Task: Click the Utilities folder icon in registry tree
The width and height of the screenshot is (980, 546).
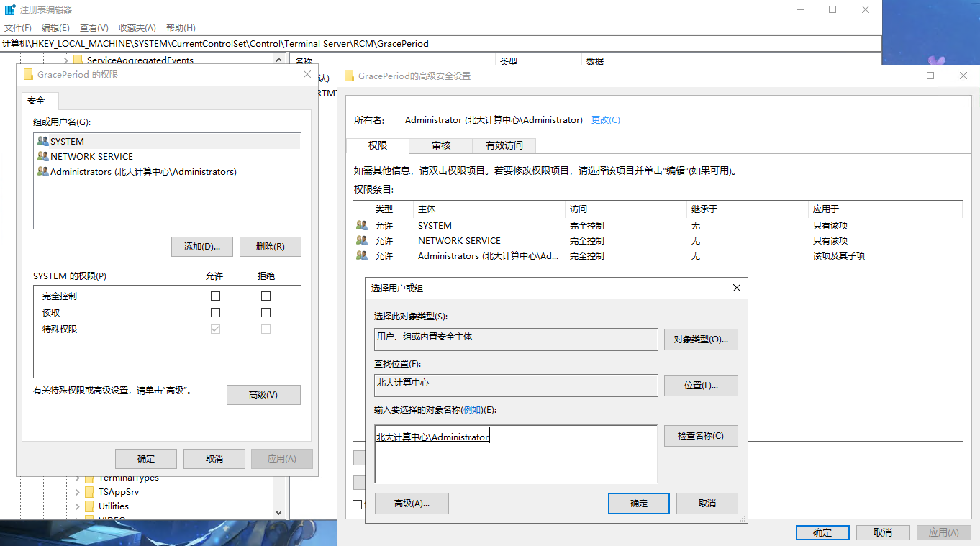Action: tap(89, 506)
